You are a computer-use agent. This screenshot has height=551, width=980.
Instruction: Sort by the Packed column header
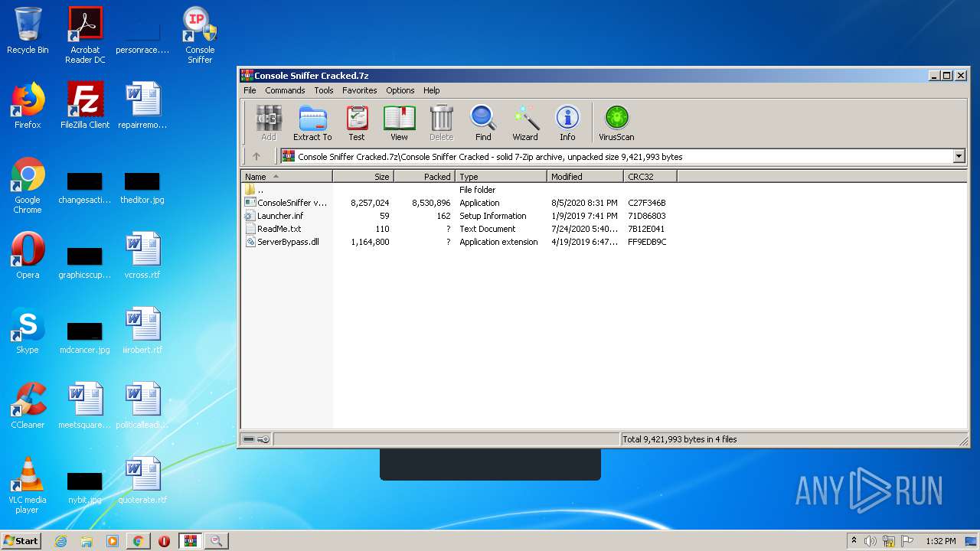click(x=425, y=176)
